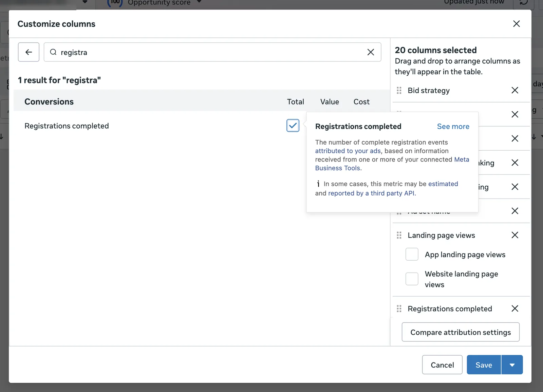The width and height of the screenshot is (543, 392).
Task: Open the 'estimated' link in tooltip
Action: (x=443, y=184)
